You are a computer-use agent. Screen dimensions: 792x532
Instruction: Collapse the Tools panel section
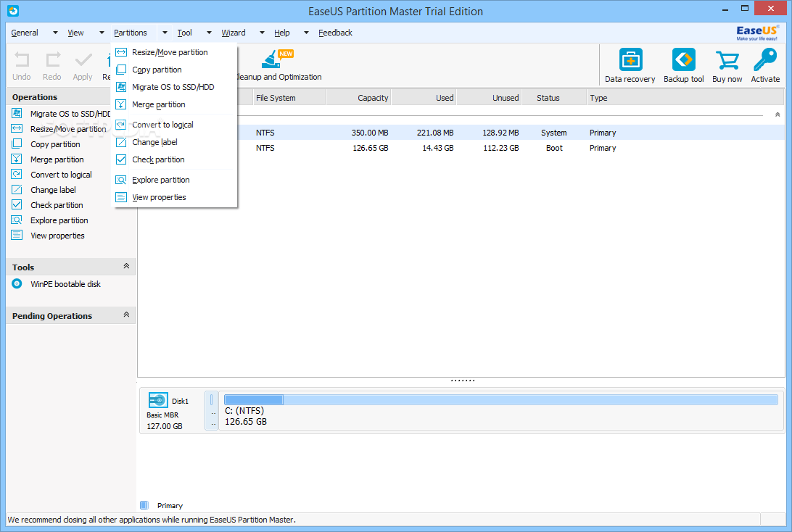coord(126,266)
